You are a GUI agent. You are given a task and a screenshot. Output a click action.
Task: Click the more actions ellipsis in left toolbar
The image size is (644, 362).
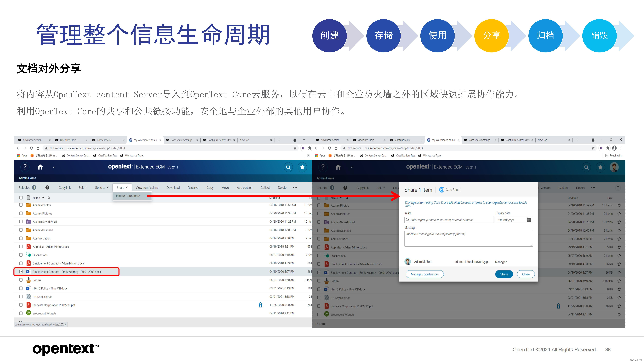point(295,187)
